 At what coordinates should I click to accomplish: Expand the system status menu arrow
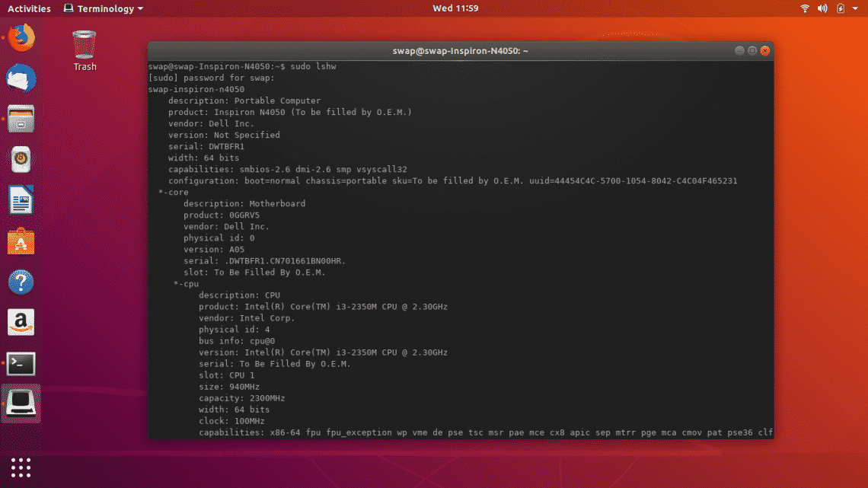(854, 8)
